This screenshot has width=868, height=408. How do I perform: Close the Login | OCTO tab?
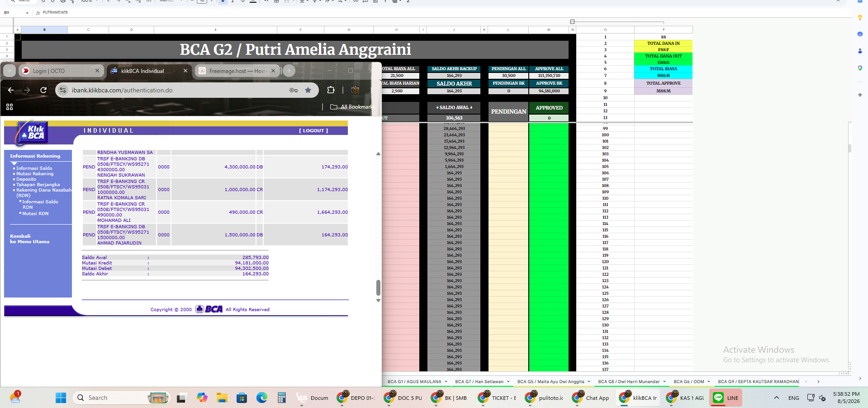pyautogui.click(x=97, y=71)
